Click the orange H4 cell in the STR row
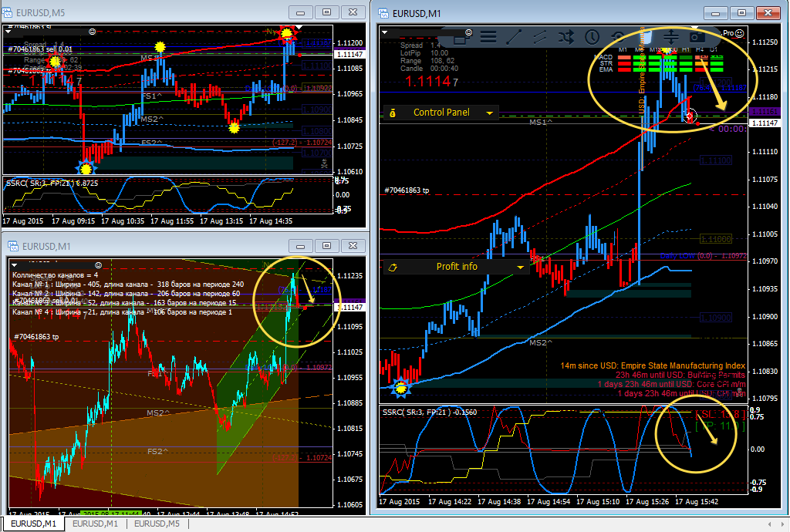Image resolution: width=790 pixels, height=532 pixels. [x=701, y=63]
